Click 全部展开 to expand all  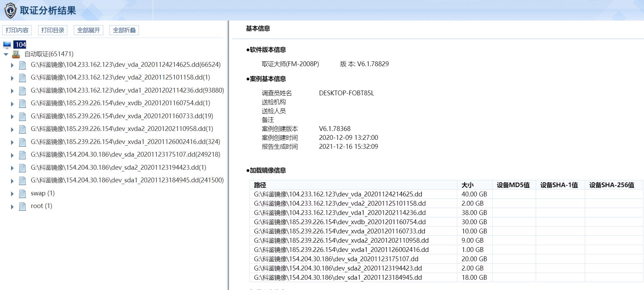[x=88, y=30]
